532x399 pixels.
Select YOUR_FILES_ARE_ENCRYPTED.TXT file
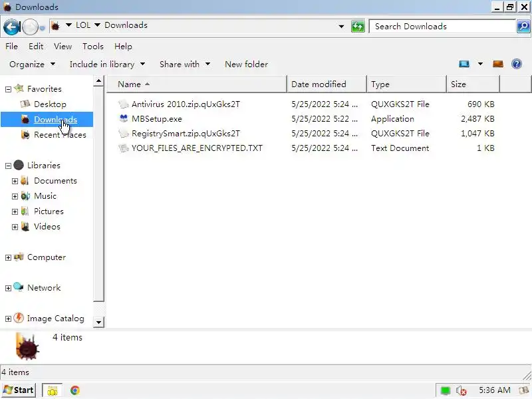click(x=197, y=148)
